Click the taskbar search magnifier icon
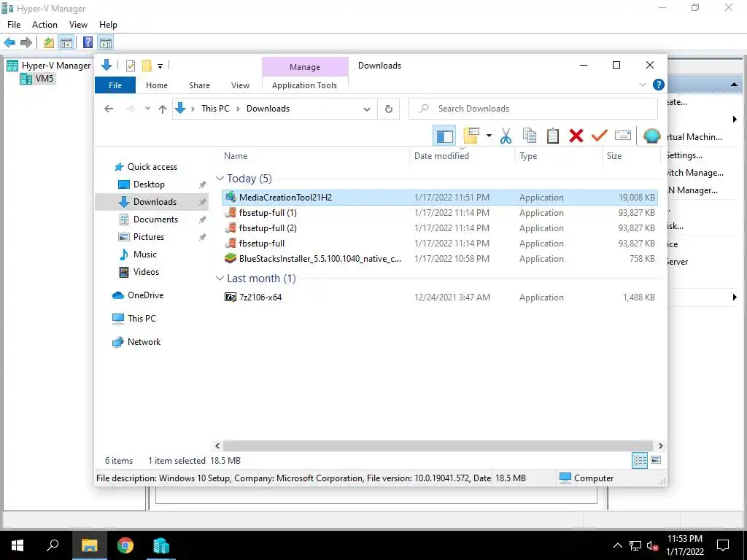This screenshot has width=747, height=560. click(x=53, y=545)
